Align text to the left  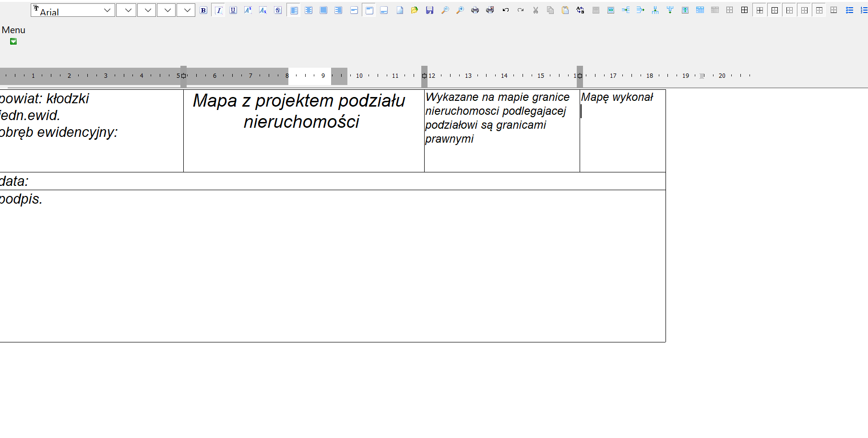pos(294,10)
